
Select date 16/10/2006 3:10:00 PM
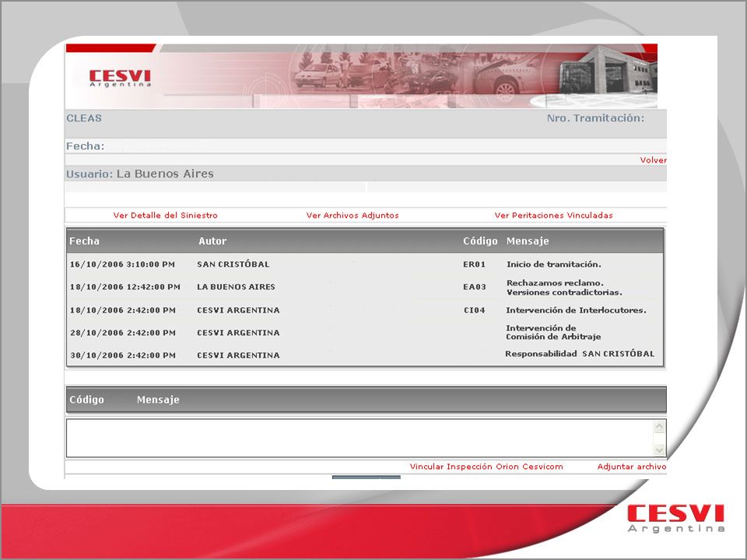(122, 264)
